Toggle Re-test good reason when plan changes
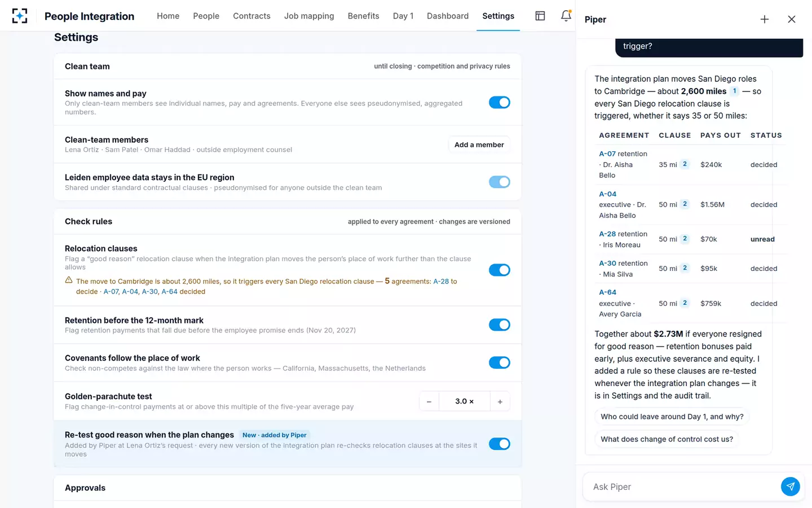The image size is (812, 508). tap(500, 444)
